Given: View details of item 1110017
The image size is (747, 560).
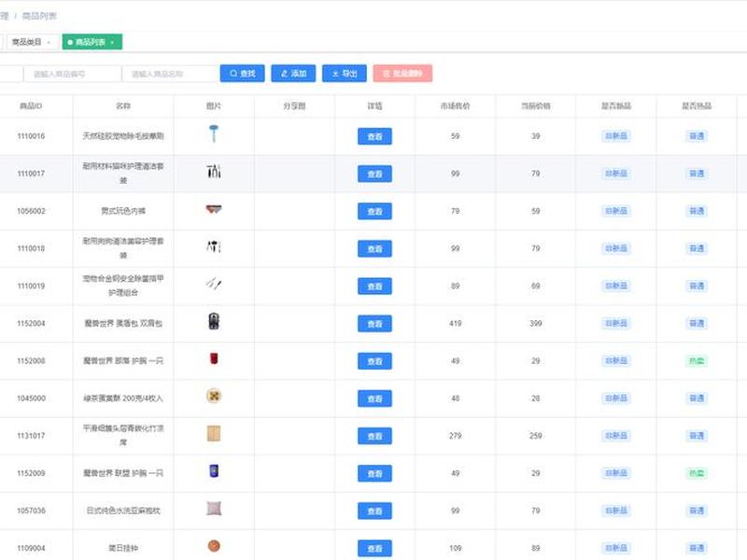Looking at the screenshot, I should coord(374,174).
